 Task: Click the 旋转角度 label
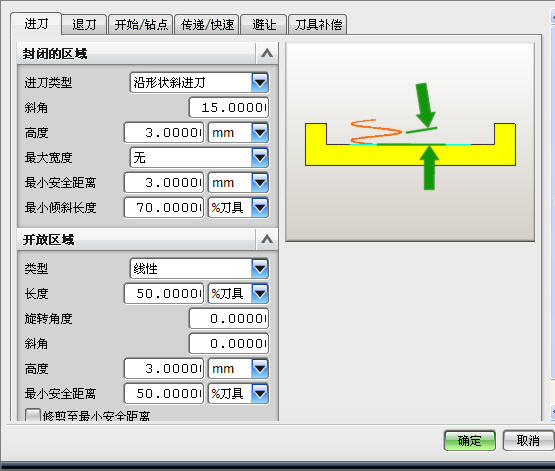click(48, 319)
